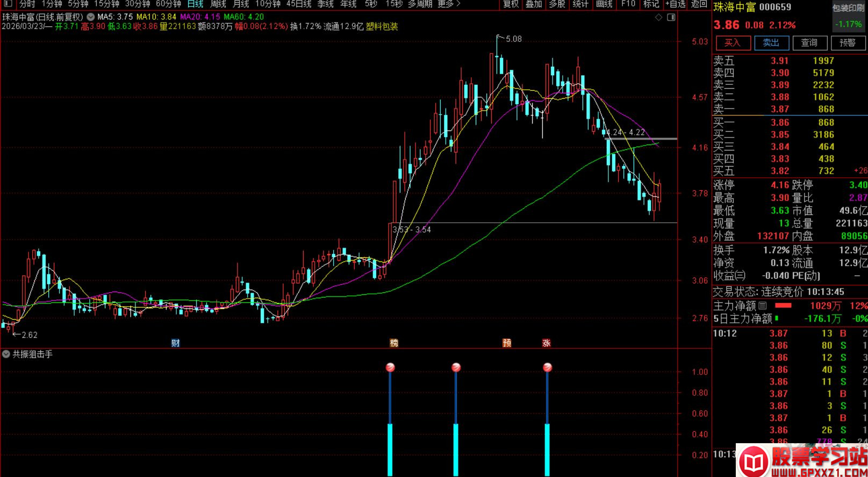This screenshot has height=477, width=868.
Task: Switch to 10分钟 timeframe
Action: click(267, 4)
